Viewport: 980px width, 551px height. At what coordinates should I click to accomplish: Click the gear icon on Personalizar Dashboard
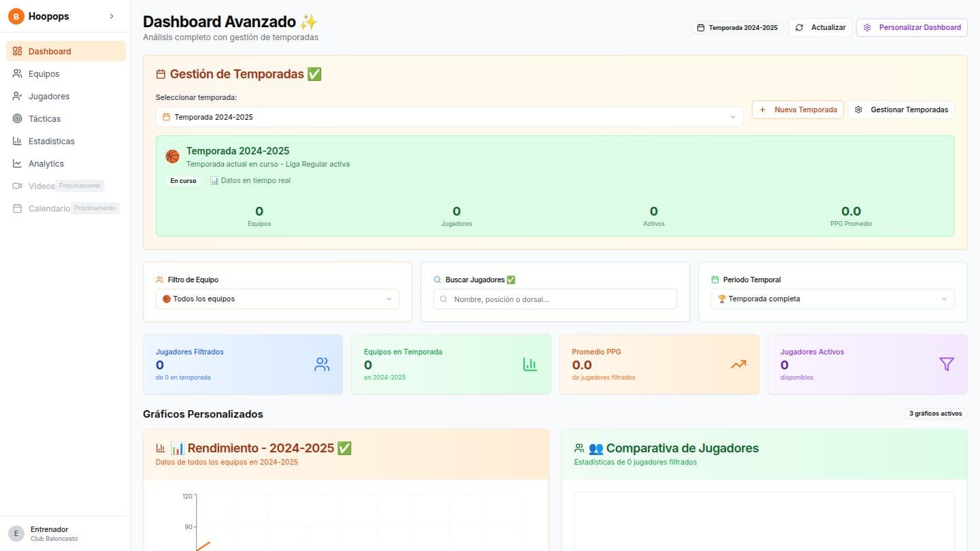pos(867,27)
